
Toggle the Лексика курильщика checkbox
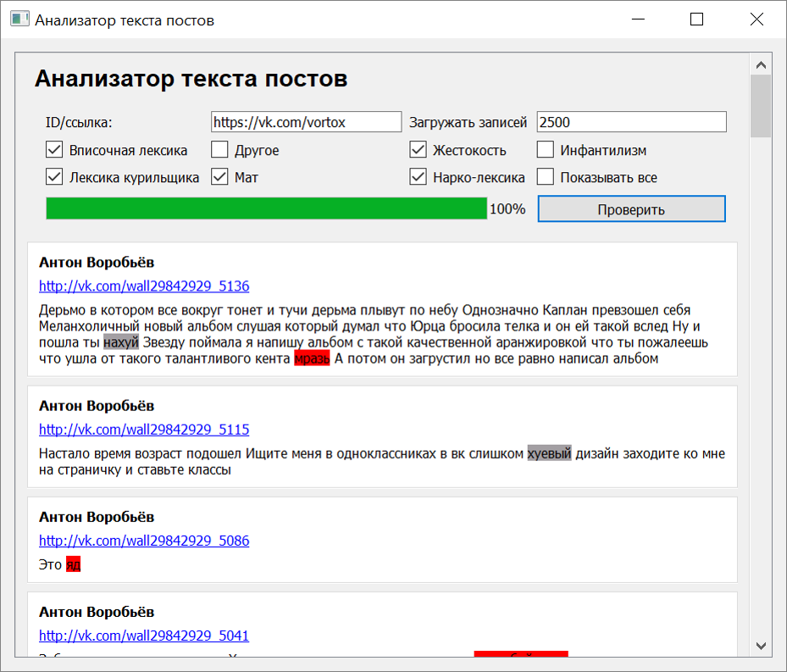[x=54, y=178]
